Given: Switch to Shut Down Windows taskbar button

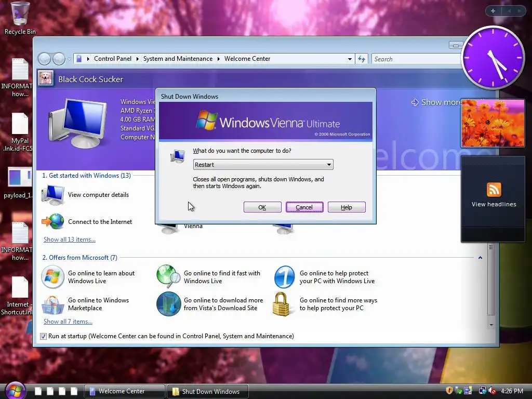Looking at the screenshot, I should (208, 391).
